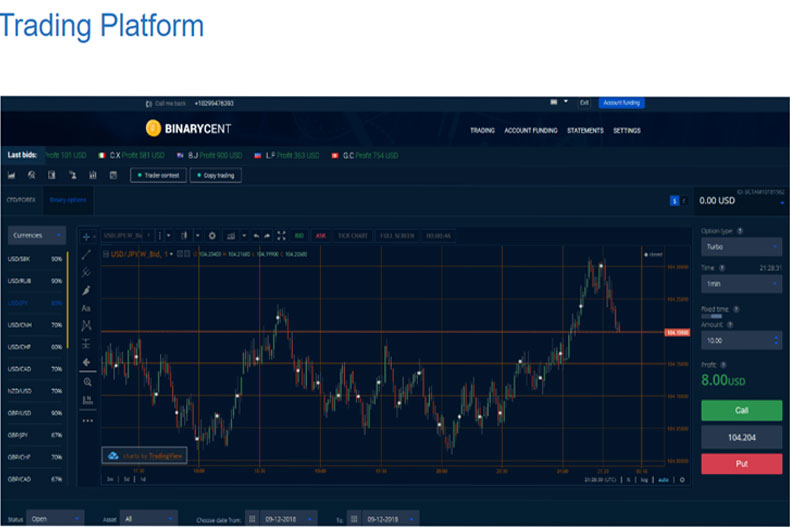Click the Amount stepper arrows

pyautogui.click(x=776, y=341)
